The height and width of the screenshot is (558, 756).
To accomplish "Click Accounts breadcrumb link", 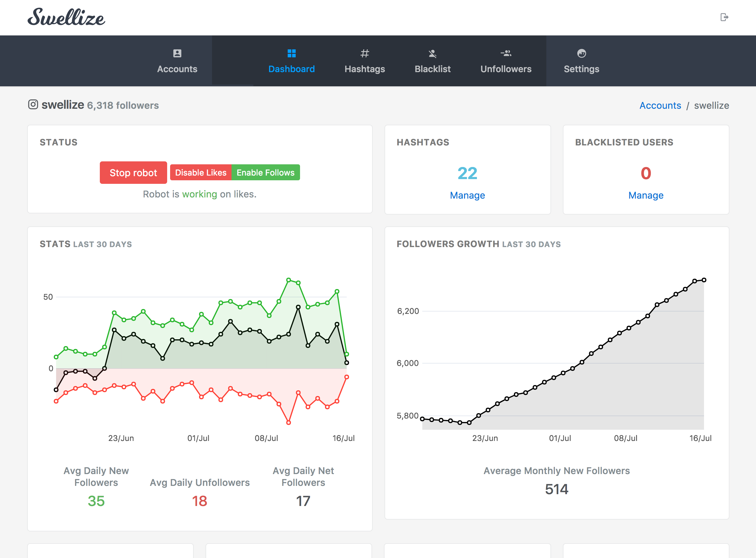I will click(x=660, y=106).
